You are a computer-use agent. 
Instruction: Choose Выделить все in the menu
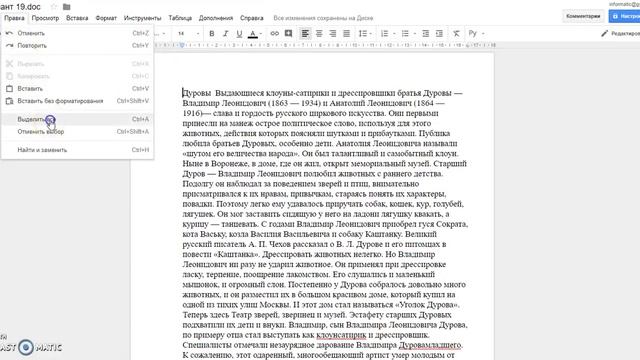coord(77,119)
